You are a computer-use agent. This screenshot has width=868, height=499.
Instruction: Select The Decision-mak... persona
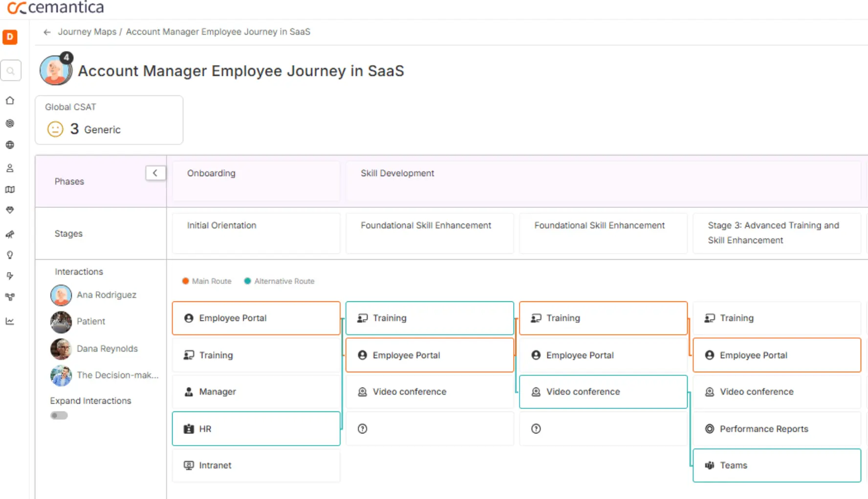pyautogui.click(x=105, y=375)
